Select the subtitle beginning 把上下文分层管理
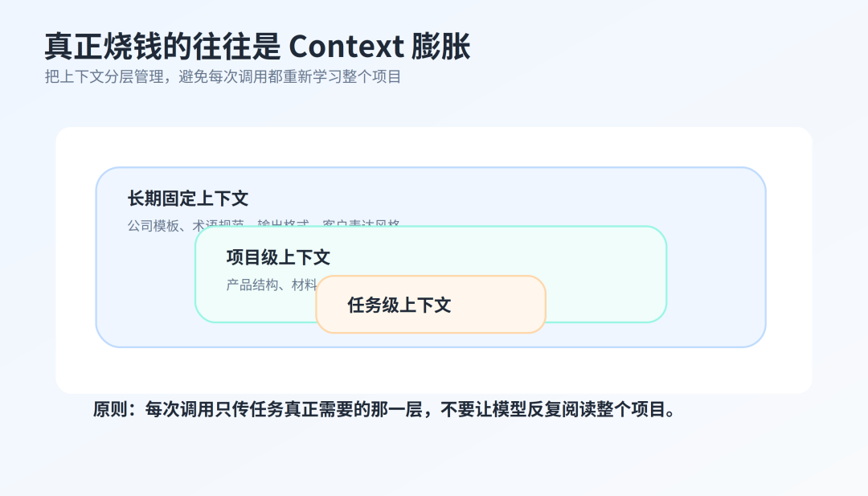This screenshot has width=868, height=496. [x=223, y=76]
